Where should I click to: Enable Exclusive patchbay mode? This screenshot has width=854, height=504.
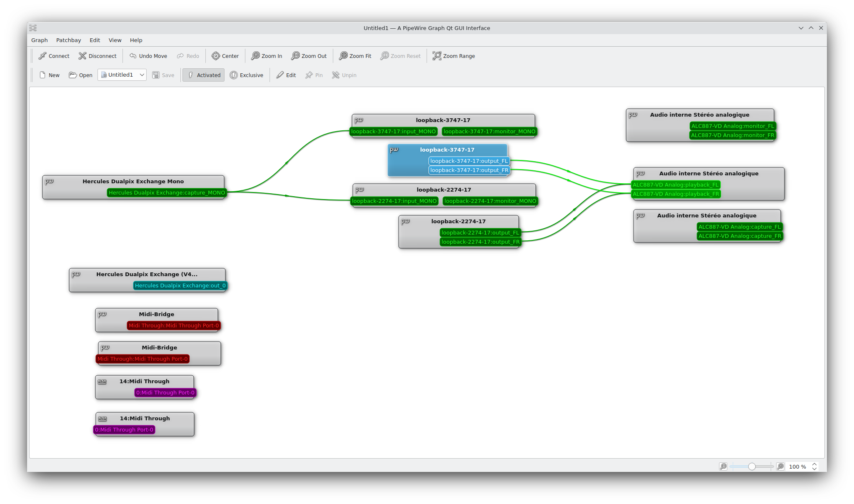[x=247, y=75]
